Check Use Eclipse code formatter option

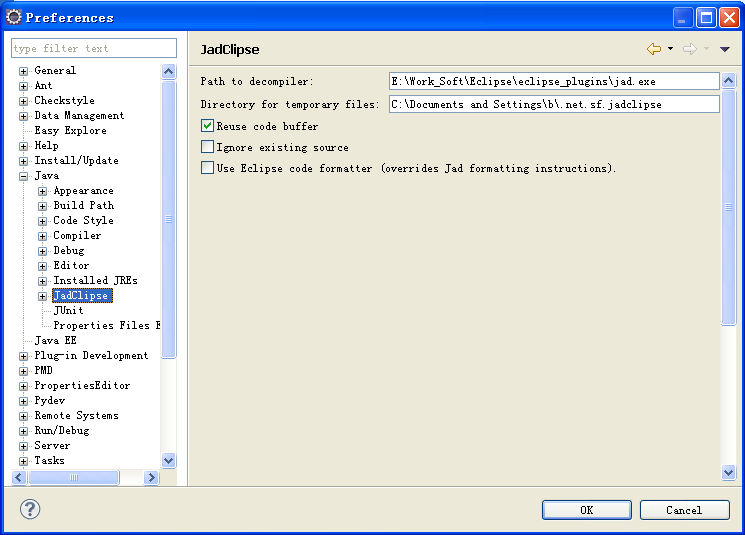coord(208,168)
